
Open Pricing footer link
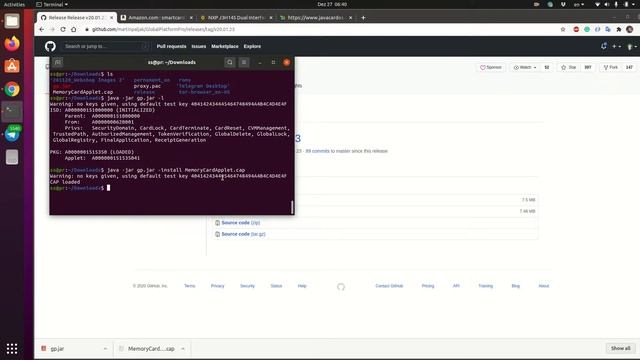428,286
